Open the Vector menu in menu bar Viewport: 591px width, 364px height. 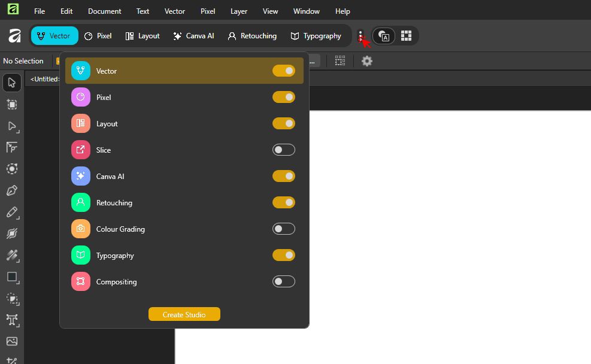point(175,11)
